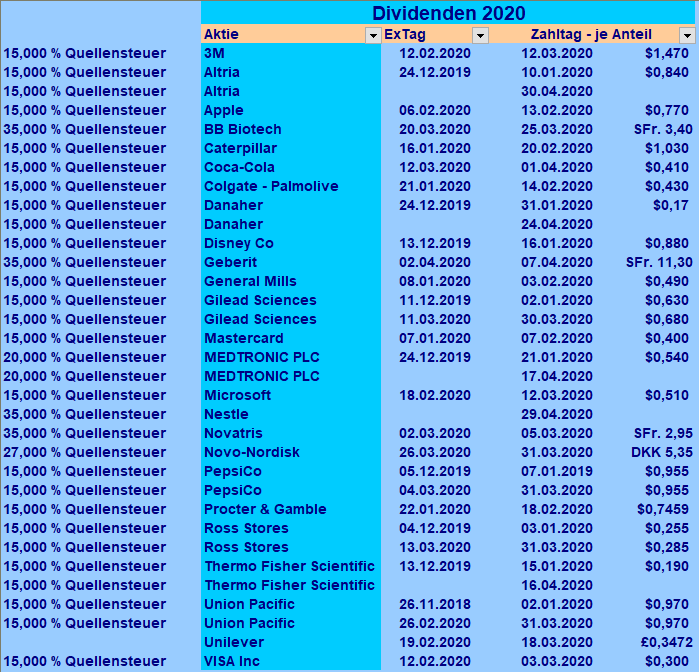Select the Zahltag date 24.04.2020 for Danaher
699x672 pixels.
pos(557,224)
